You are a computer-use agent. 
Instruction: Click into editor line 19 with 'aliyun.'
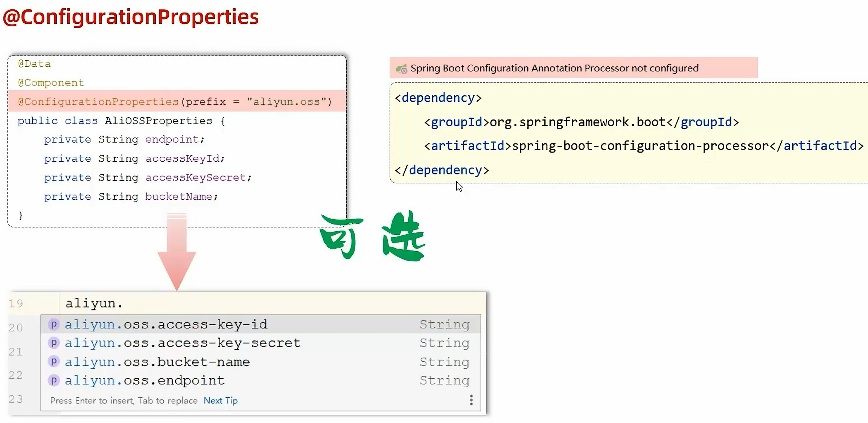pyautogui.click(x=94, y=303)
